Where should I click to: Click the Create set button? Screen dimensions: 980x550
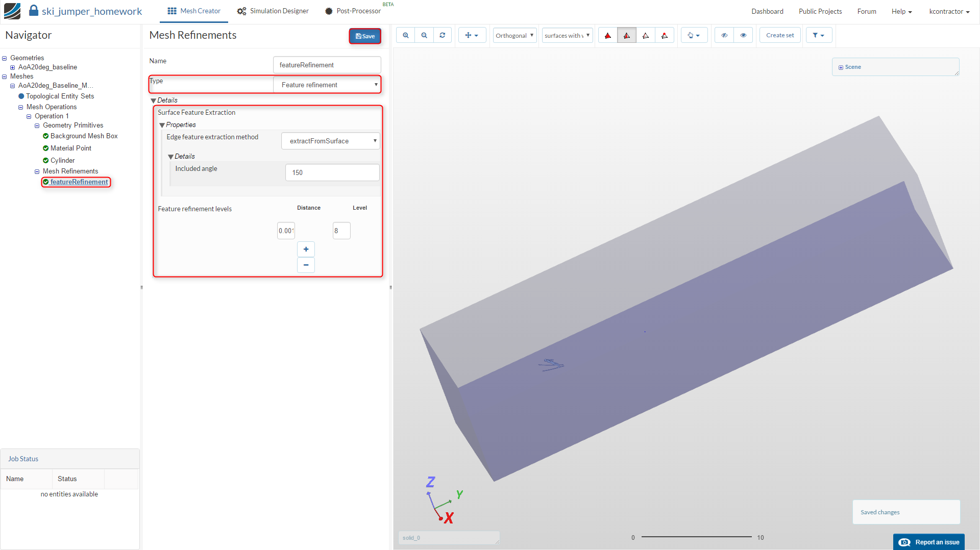779,35
